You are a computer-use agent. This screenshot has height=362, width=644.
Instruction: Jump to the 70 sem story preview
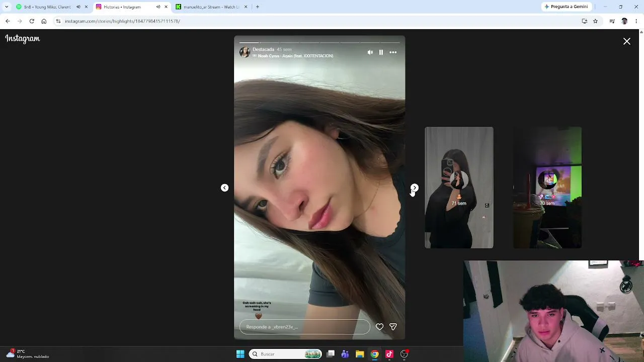click(x=547, y=188)
